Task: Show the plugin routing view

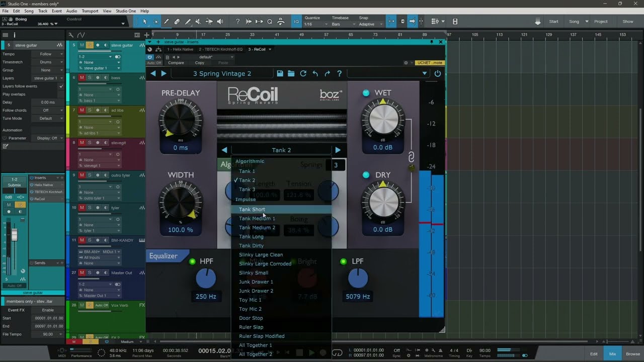Action: (158, 49)
